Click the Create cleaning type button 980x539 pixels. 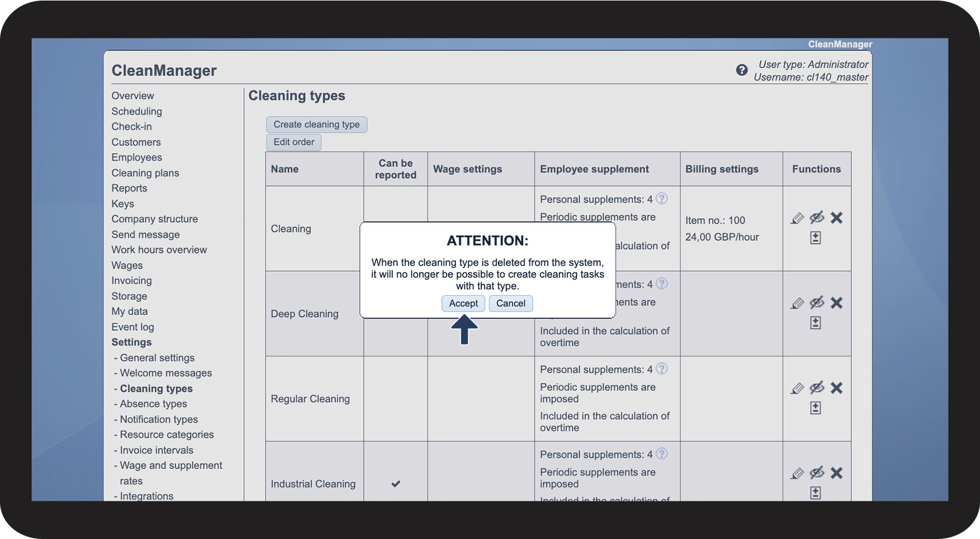coord(317,124)
